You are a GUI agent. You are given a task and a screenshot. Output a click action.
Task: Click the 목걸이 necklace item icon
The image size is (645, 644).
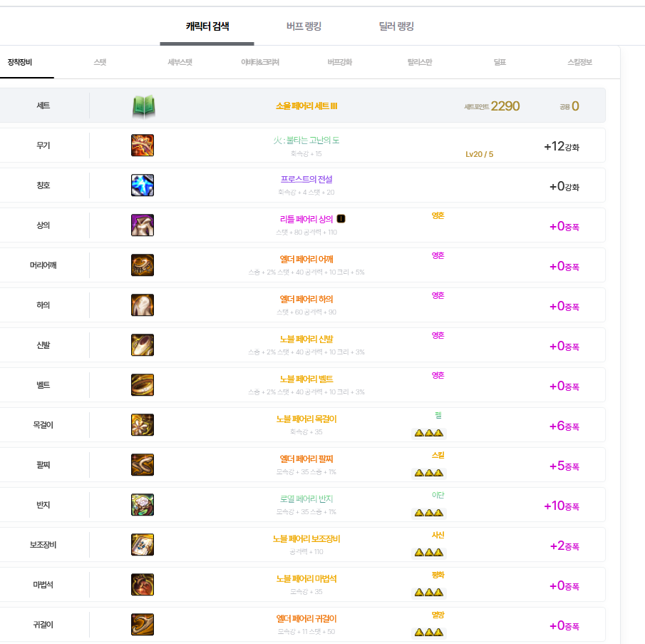143,425
